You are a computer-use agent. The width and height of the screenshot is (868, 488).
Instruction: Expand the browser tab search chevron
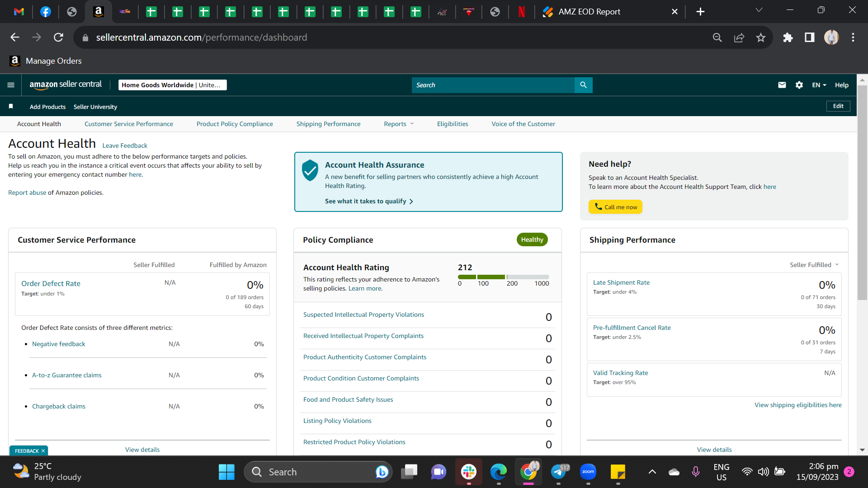(x=759, y=10)
